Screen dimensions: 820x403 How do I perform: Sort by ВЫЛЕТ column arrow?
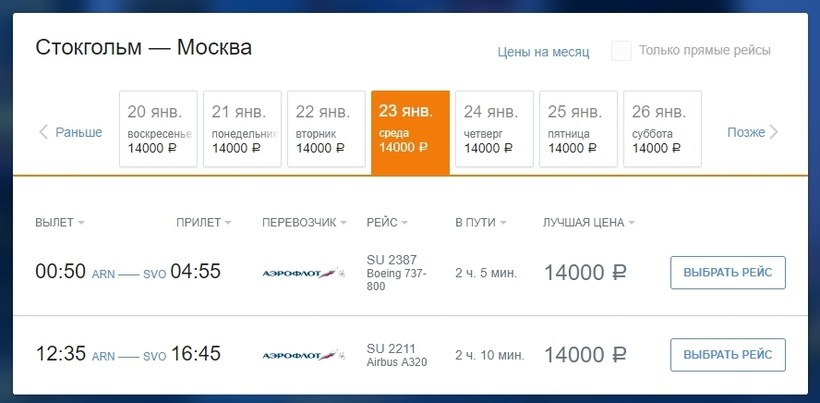(x=81, y=222)
